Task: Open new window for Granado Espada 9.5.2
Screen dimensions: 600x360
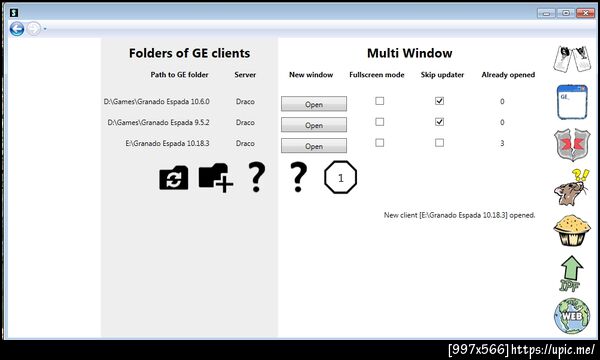Action: [314, 125]
